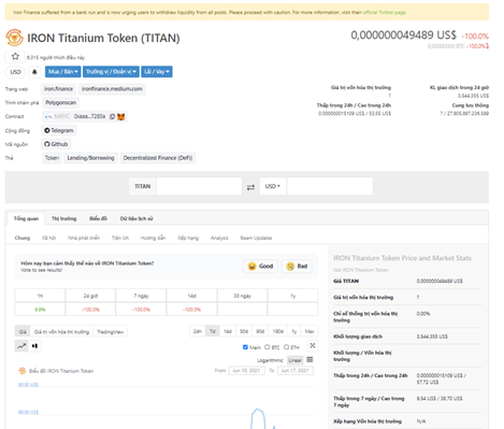
Task: Enable the ETH chart checkbox
Action: (286, 347)
